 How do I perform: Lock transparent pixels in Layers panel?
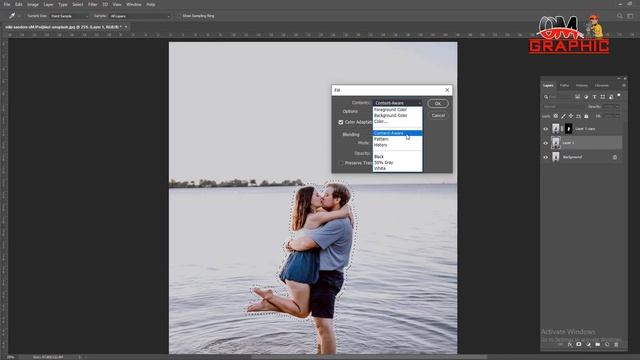(556, 116)
